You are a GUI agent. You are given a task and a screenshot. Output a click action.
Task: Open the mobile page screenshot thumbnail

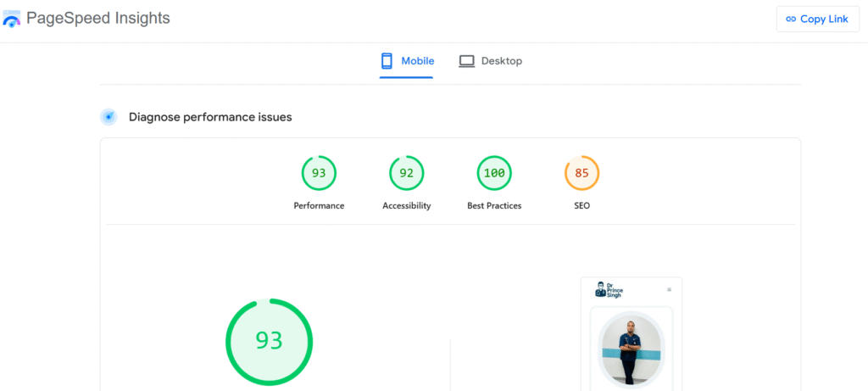pyautogui.click(x=632, y=334)
